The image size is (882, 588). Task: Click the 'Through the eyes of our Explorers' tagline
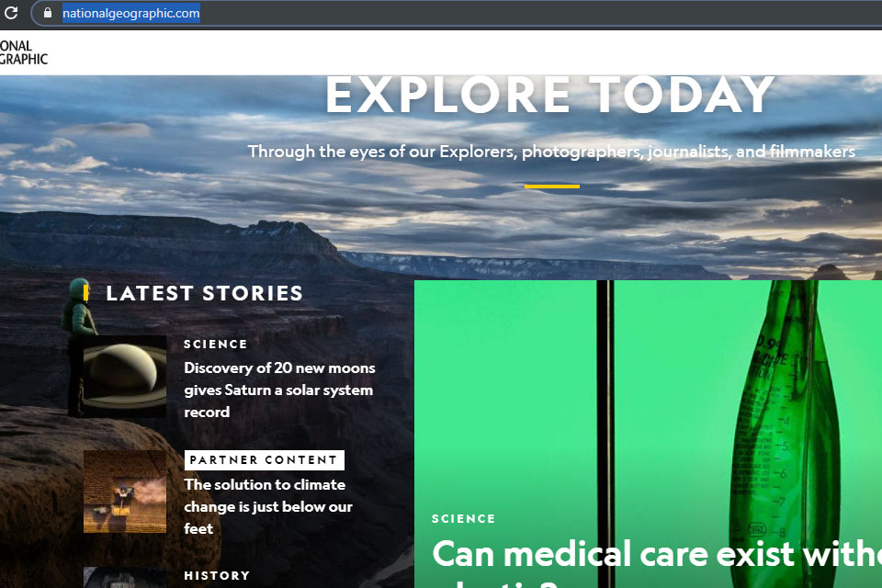551,152
